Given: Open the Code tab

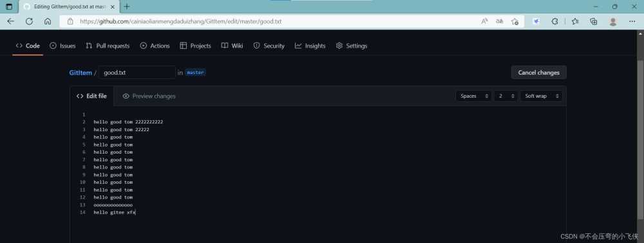Looking at the screenshot, I should (28, 46).
